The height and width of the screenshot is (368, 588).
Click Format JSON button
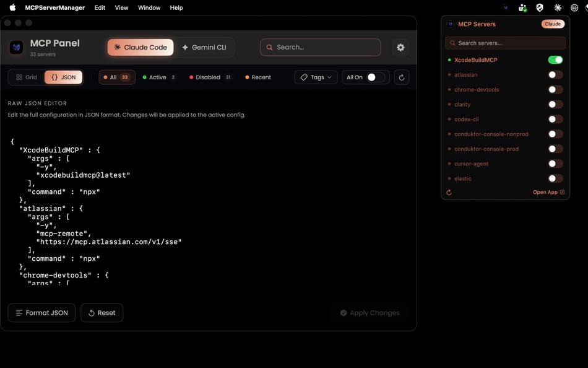coord(41,313)
